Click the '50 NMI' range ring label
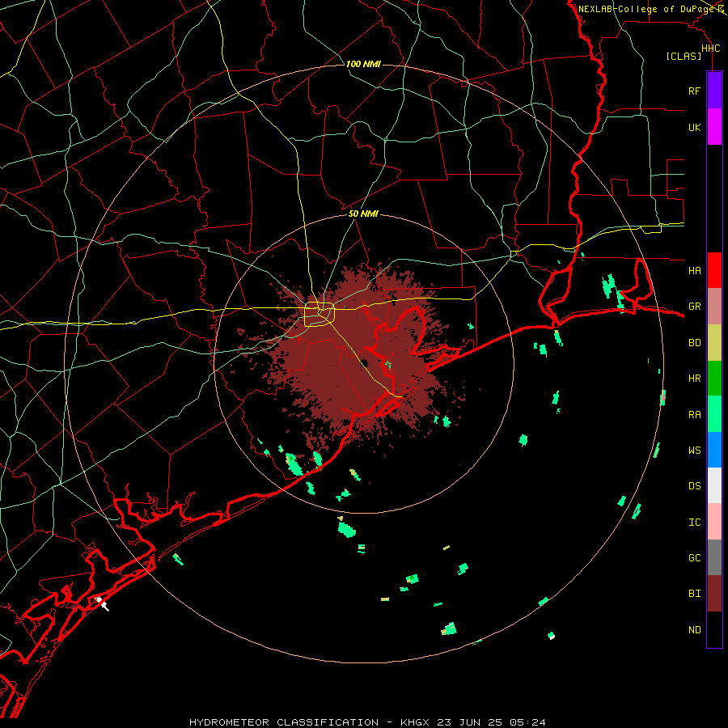 (x=363, y=214)
